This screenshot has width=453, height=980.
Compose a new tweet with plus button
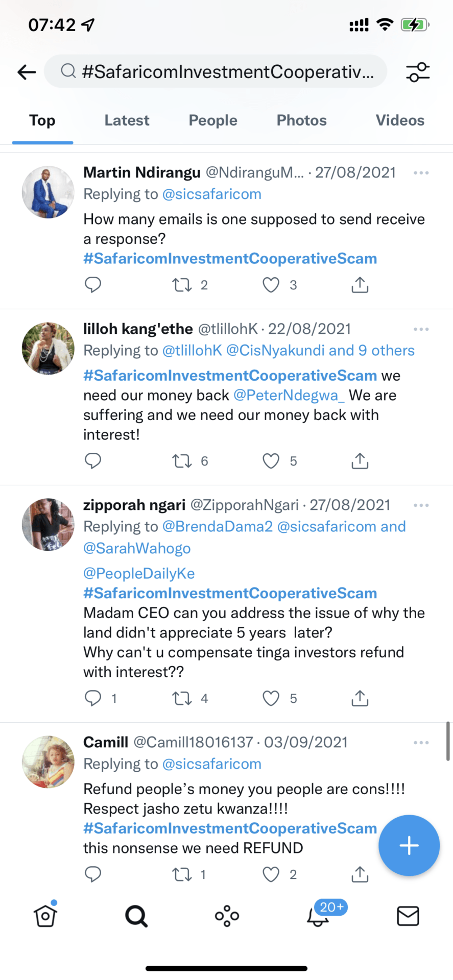[x=409, y=846]
